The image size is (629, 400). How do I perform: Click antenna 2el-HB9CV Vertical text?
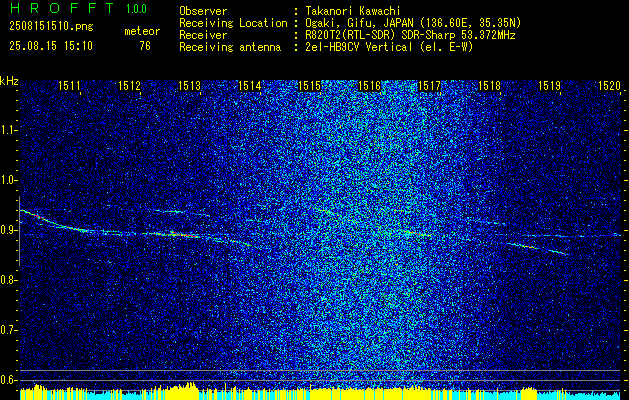389,47
